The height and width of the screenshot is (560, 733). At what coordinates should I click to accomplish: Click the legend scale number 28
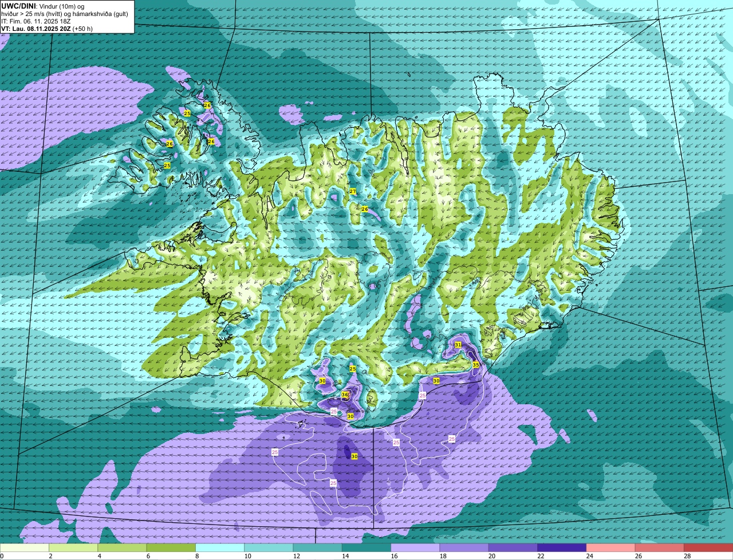[x=687, y=556]
